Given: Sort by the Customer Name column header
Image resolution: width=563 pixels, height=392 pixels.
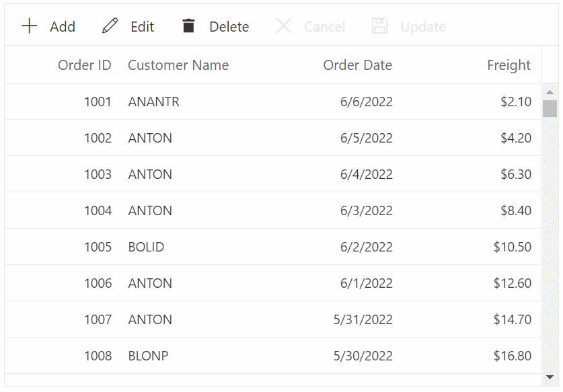Looking at the screenshot, I should [178, 65].
